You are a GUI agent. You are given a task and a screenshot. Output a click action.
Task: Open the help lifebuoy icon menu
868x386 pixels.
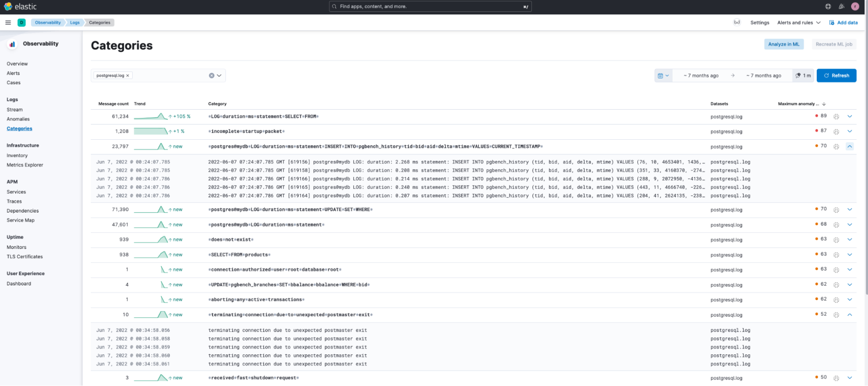point(828,7)
